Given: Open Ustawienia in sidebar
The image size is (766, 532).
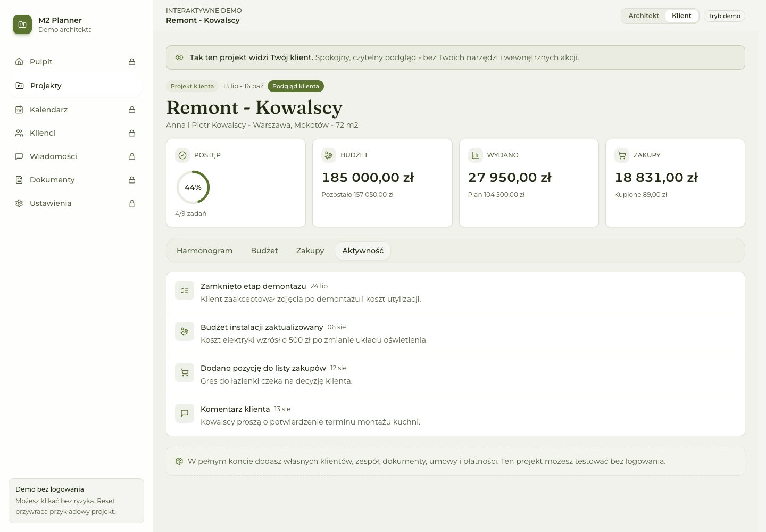Looking at the screenshot, I should pos(75,203).
